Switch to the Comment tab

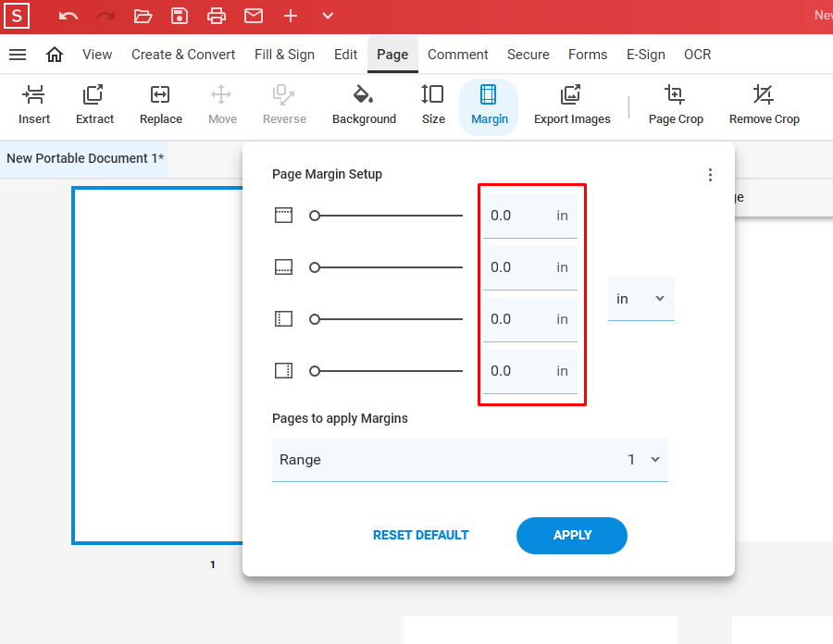[x=457, y=55]
